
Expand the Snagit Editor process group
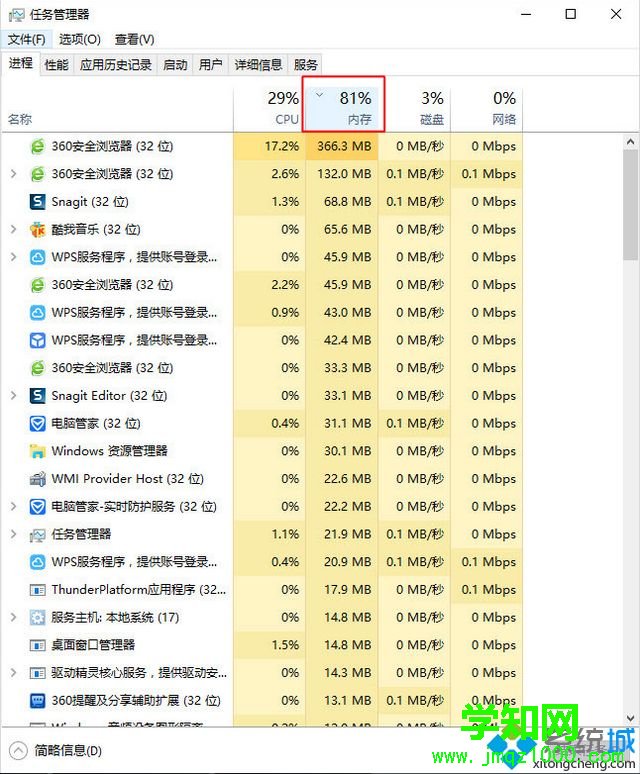pos(14,395)
